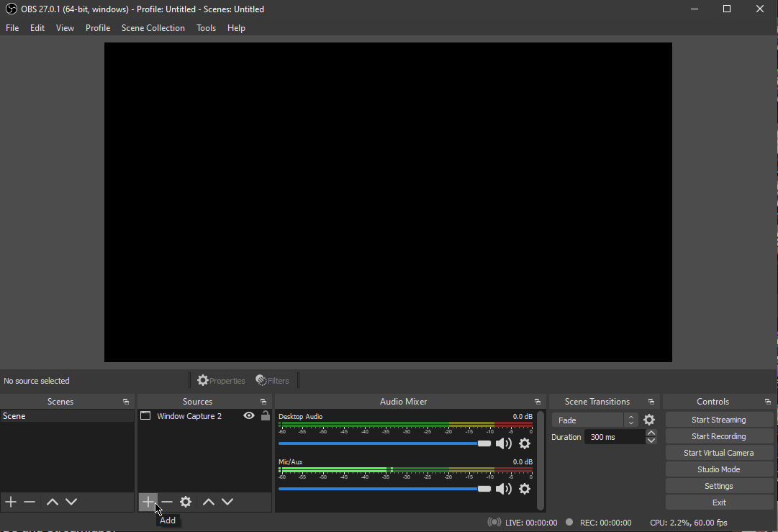778x532 pixels.
Task: Click the Duration 300 ms field
Action: coord(614,437)
